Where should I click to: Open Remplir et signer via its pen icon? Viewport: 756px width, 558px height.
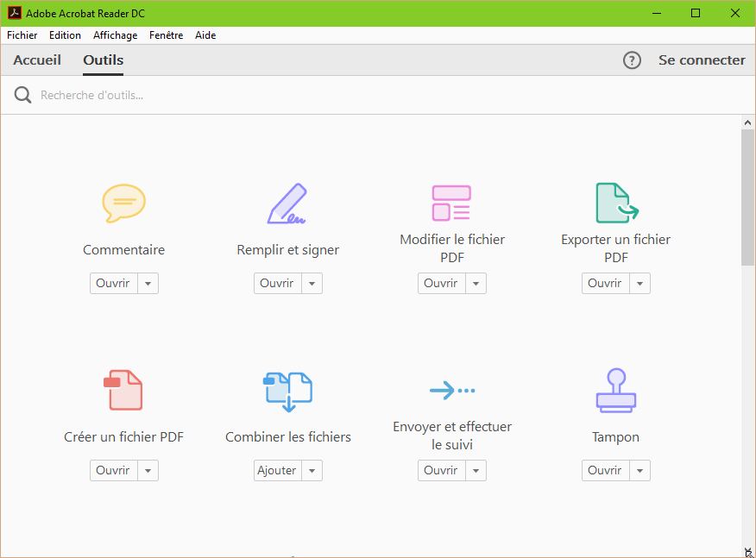[x=287, y=204]
